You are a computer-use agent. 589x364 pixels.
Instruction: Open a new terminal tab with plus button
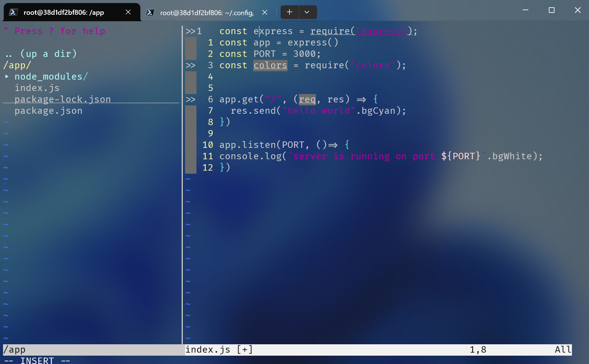(x=289, y=12)
